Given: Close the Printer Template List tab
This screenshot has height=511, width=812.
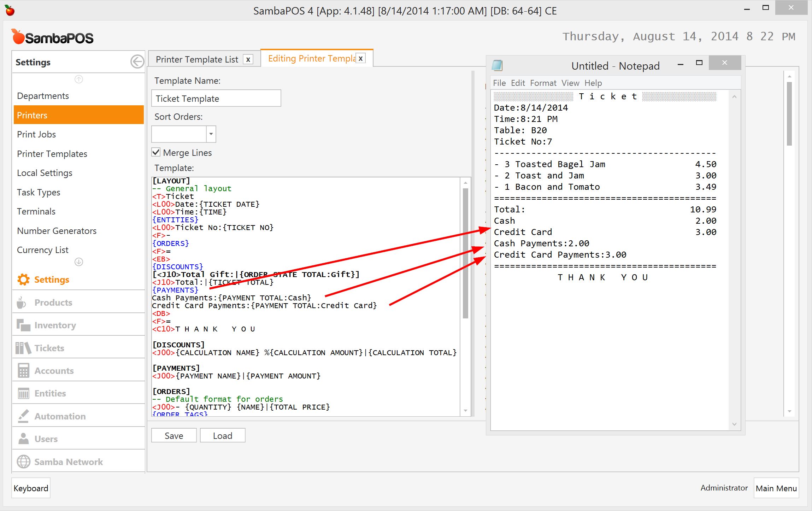Looking at the screenshot, I should (x=248, y=59).
